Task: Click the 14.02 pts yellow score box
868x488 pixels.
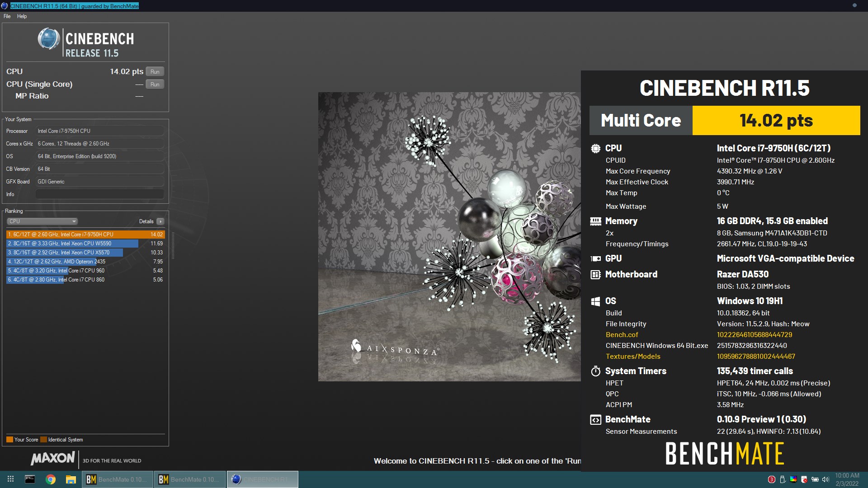Action: tap(776, 121)
